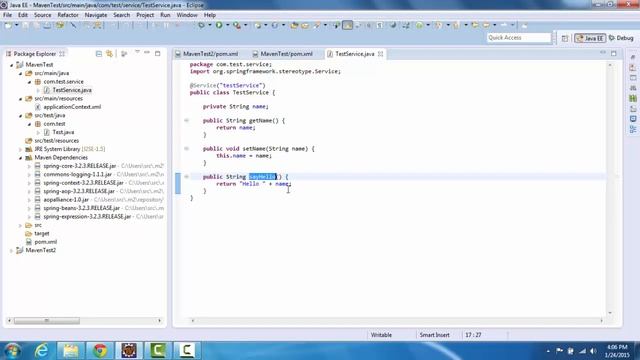Image resolution: width=640 pixels, height=360 pixels.
Task: Open Windows Explorer folder from taskbar
Action: [70, 351]
